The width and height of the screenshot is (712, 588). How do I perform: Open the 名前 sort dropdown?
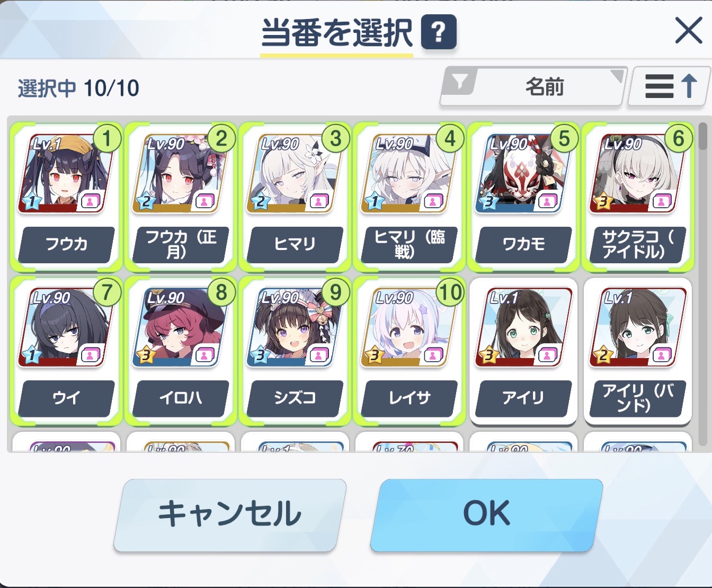[x=533, y=86]
